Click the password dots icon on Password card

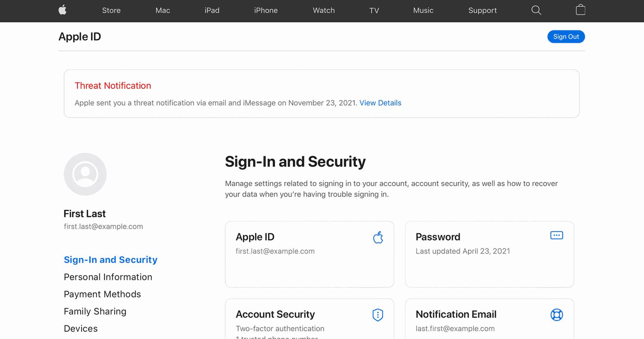pos(556,236)
